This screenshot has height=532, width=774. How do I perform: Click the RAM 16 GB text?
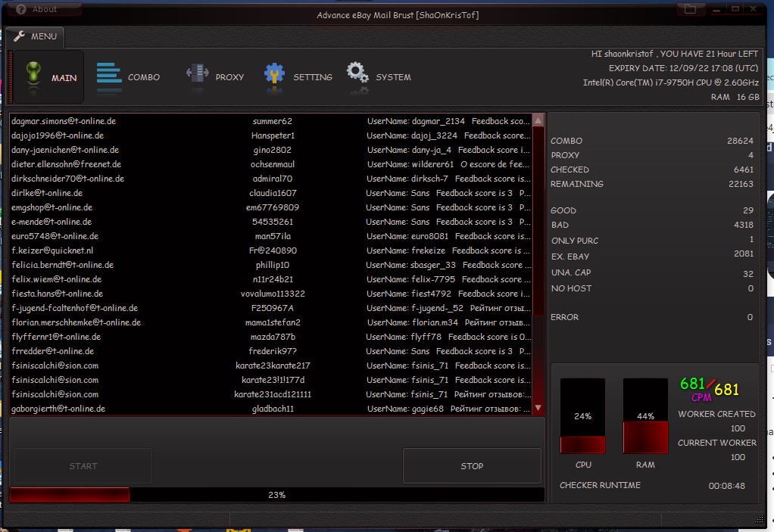(735, 97)
